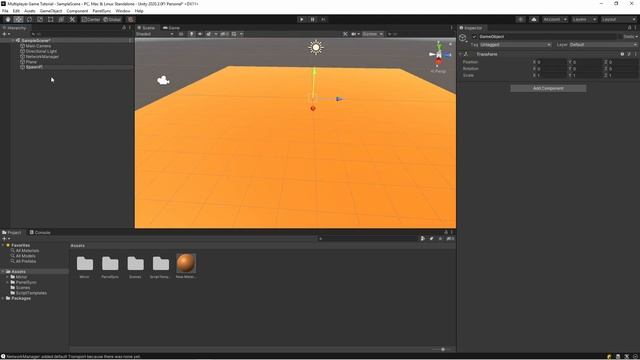
Task: Open the Account dropdown
Action: pos(555,19)
